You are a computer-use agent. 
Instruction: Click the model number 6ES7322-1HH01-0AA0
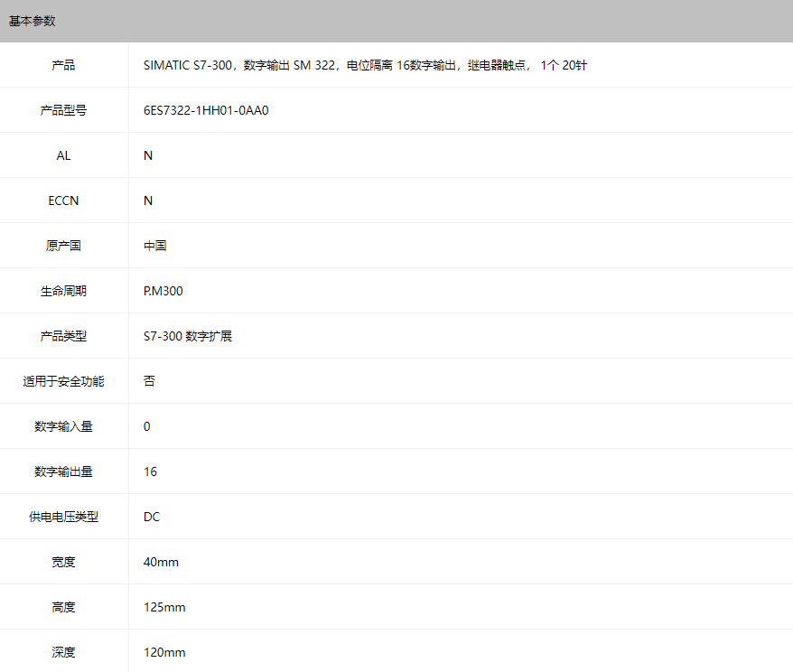click(206, 110)
